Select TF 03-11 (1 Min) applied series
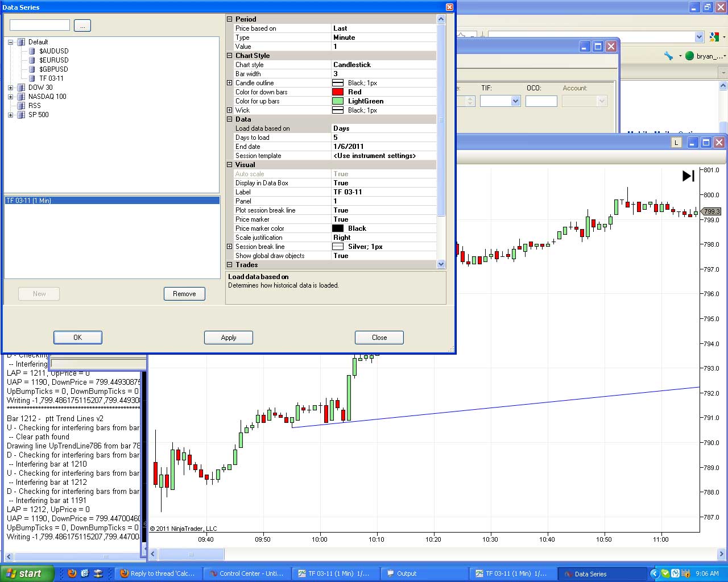728x582 pixels. point(112,201)
